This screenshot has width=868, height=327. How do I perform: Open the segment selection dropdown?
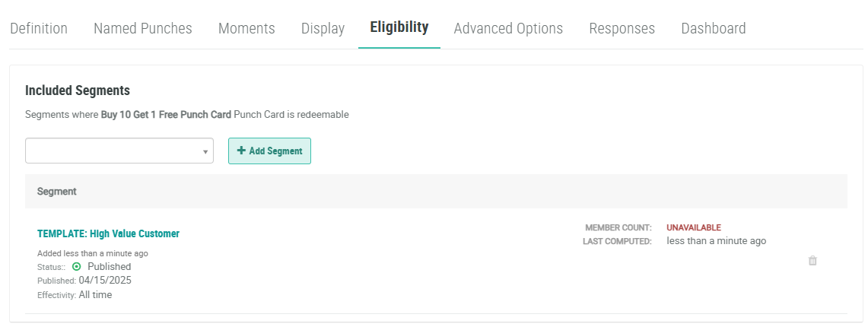click(119, 151)
